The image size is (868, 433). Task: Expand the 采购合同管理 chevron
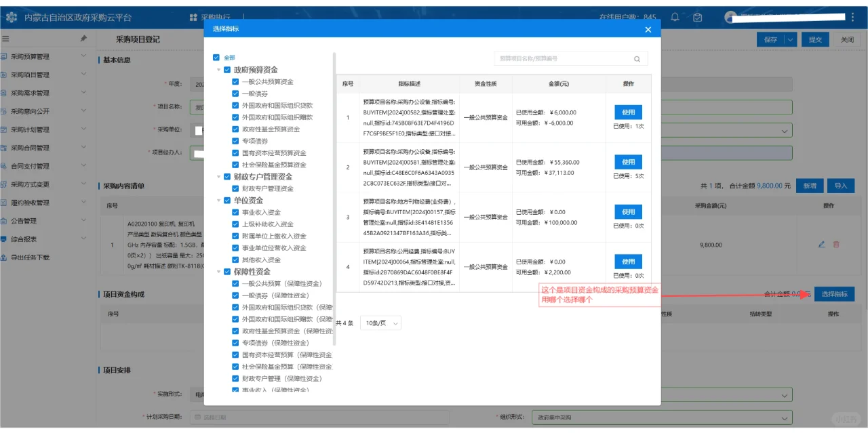coord(83,148)
